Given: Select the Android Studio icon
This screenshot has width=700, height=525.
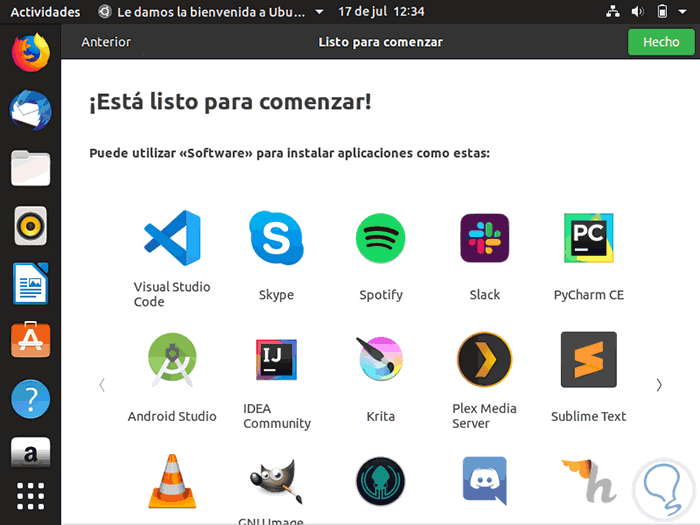Looking at the screenshot, I should [172, 360].
